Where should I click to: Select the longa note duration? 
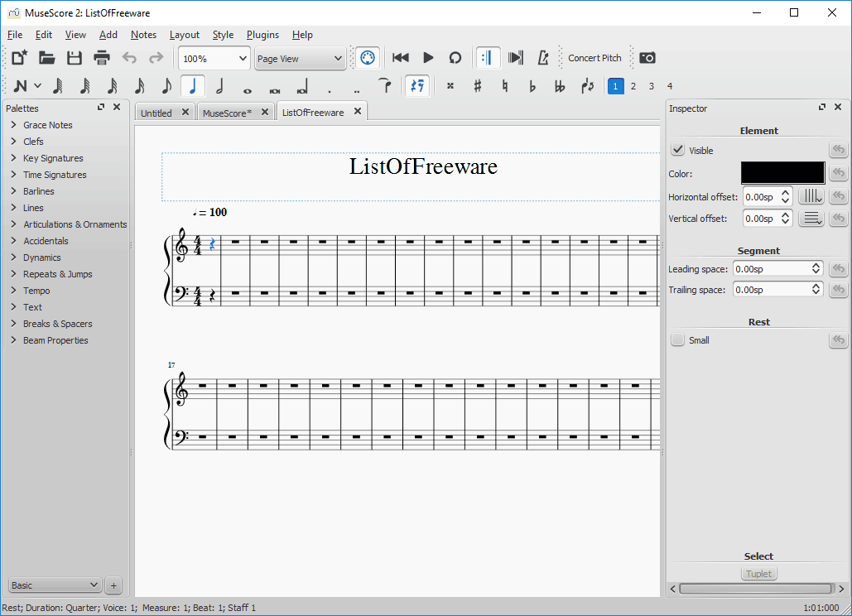click(302, 86)
